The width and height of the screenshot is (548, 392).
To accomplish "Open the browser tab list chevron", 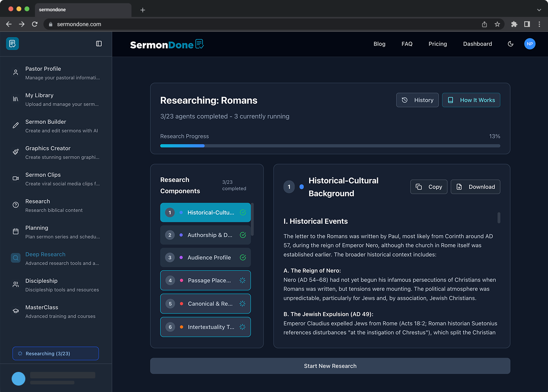I will 539,9.
